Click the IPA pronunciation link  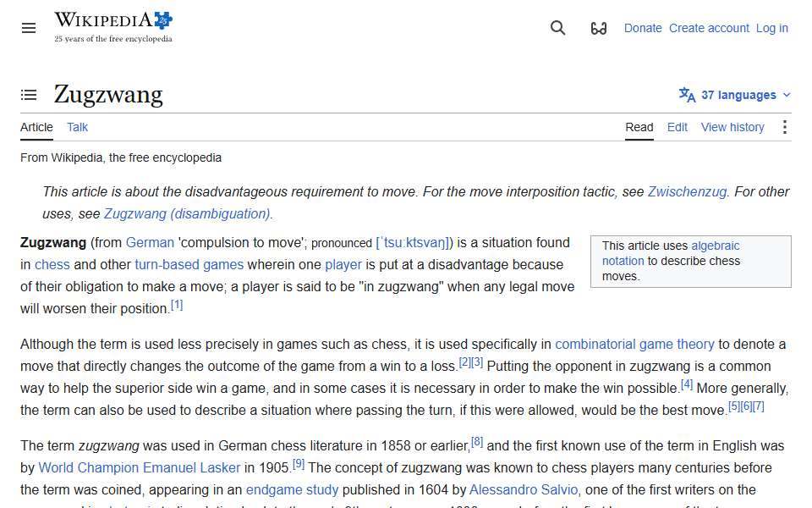pyautogui.click(x=414, y=243)
